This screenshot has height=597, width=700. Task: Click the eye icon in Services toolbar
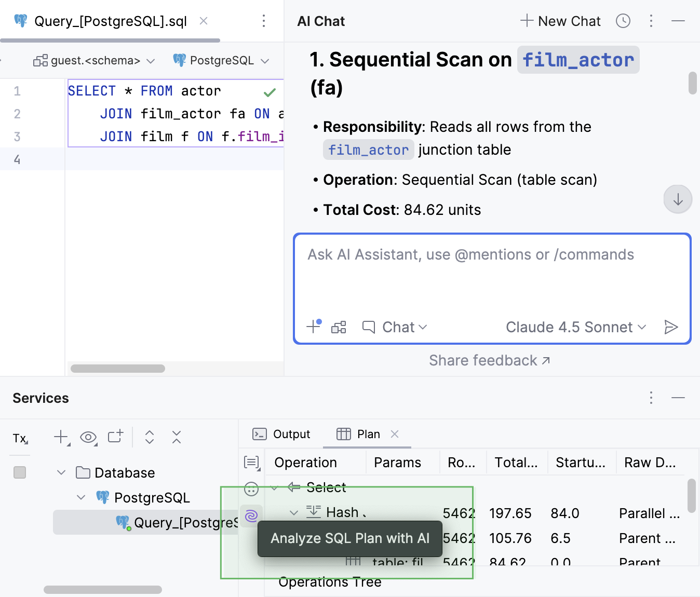pos(88,438)
